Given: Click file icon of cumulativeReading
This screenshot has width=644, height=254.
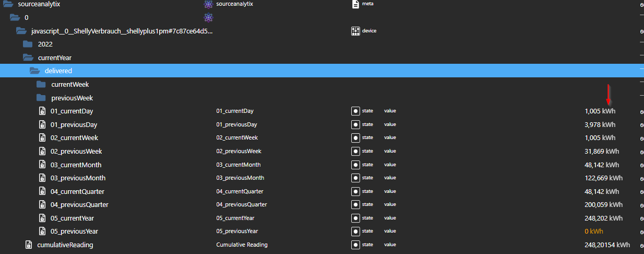Looking at the screenshot, I should click(x=29, y=245).
